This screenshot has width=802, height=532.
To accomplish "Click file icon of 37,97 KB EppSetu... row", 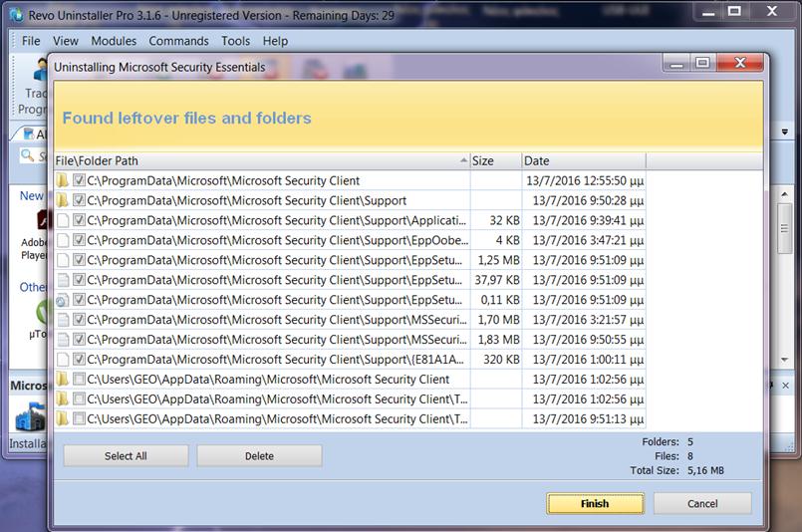I will pyautogui.click(x=63, y=280).
